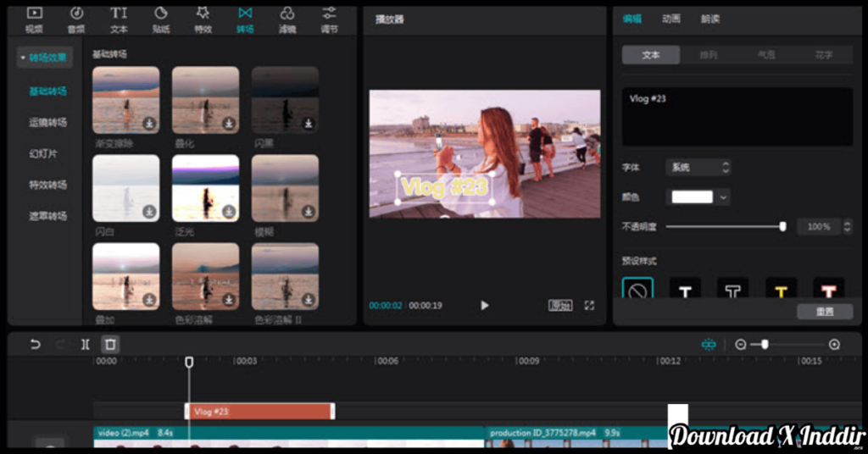Click the timeline zoom slider handle
This screenshot has width=868, height=454.
[765, 345]
